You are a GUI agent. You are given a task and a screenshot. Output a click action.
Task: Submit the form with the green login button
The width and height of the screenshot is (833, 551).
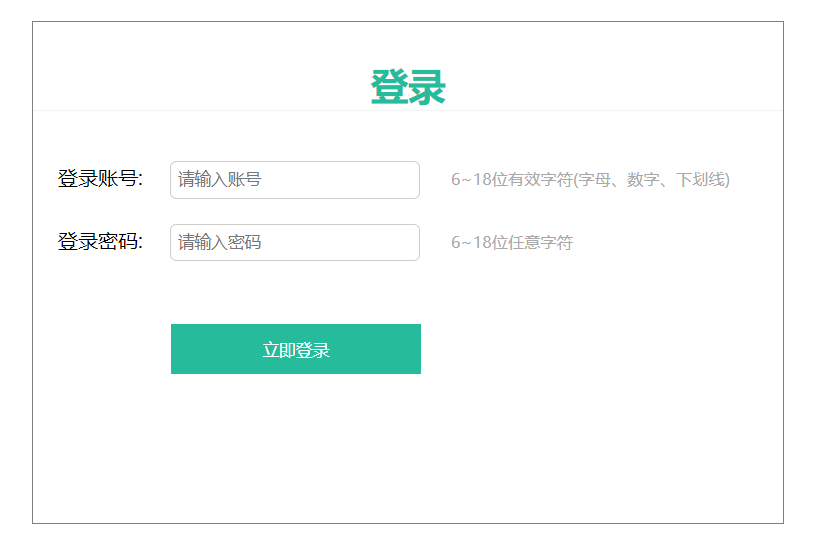point(295,349)
